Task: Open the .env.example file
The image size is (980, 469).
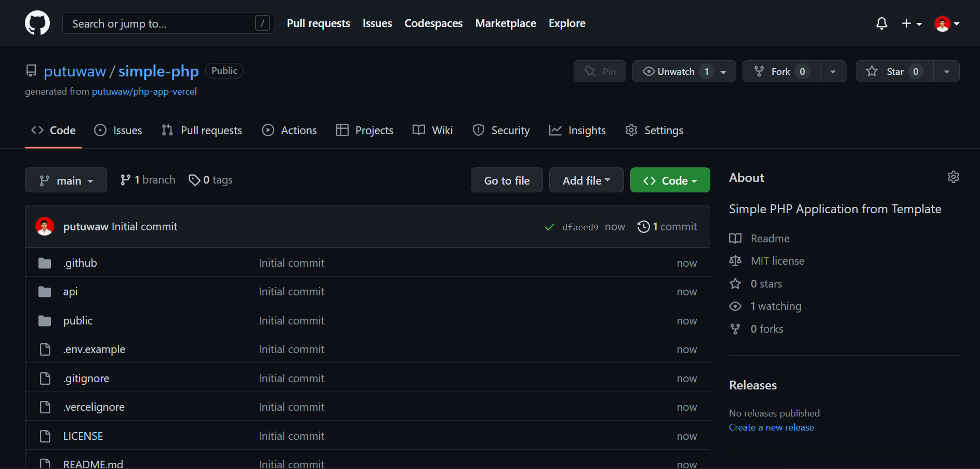Action: tap(94, 349)
